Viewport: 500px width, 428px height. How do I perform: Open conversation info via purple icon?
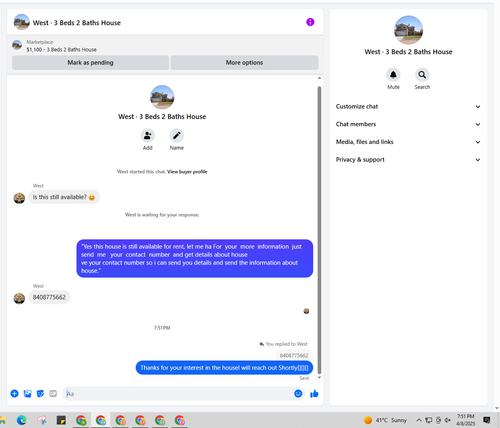coord(310,22)
